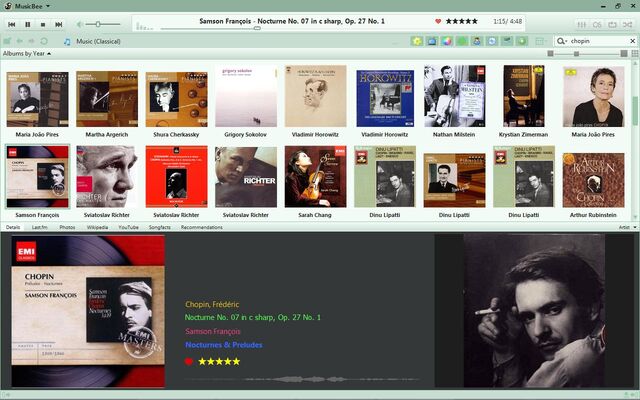Viewport: 640px width, 400px height.
Task: Navigate forward with the right arrow
Action: tap(31, 41)
